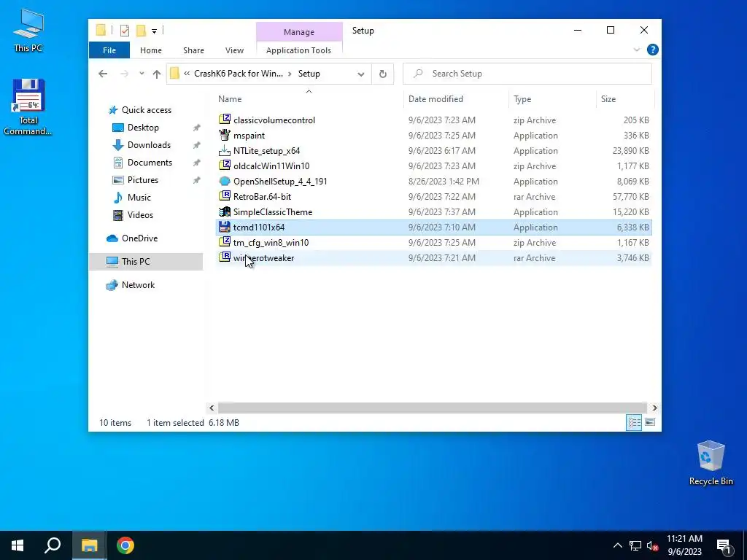The image size is (747, 560).
Task: Click in the Search Setup field
Action: 527,74
